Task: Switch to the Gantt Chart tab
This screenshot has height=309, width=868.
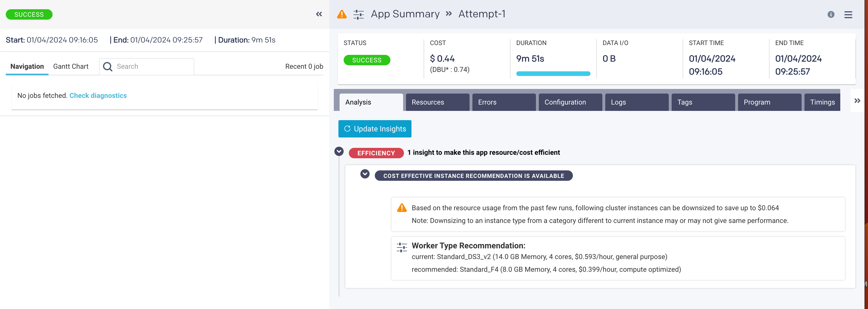Action: [x=71, y=66]
